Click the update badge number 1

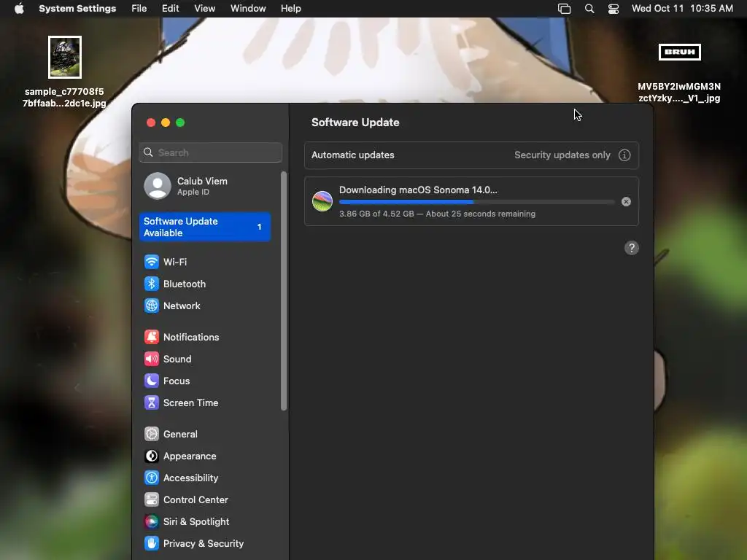(x=259, y=227)
